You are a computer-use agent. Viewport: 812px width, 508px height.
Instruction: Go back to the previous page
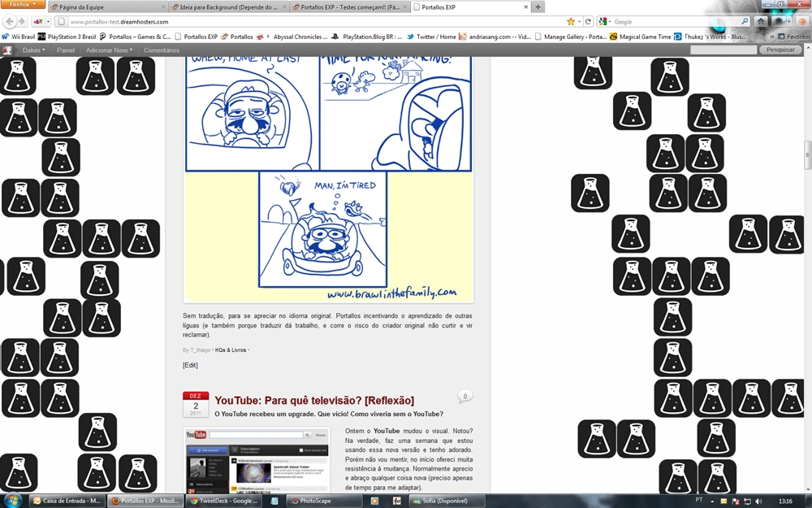point(9,22)
